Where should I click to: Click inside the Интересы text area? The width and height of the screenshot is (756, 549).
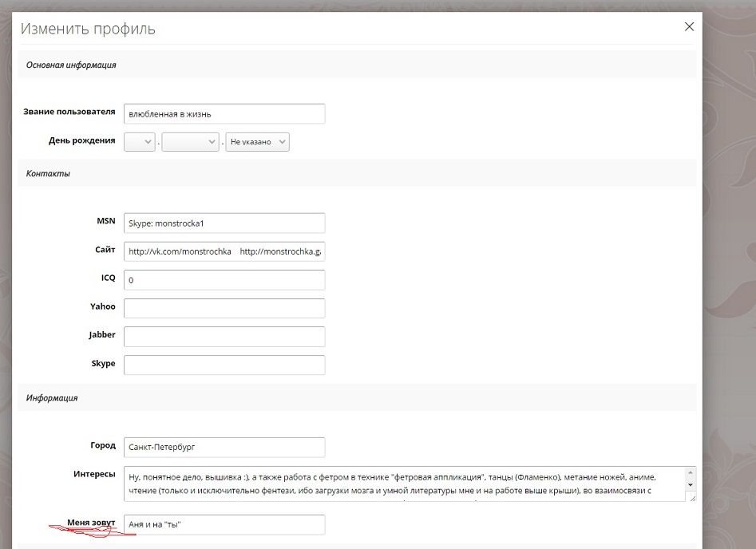(403, 484)
